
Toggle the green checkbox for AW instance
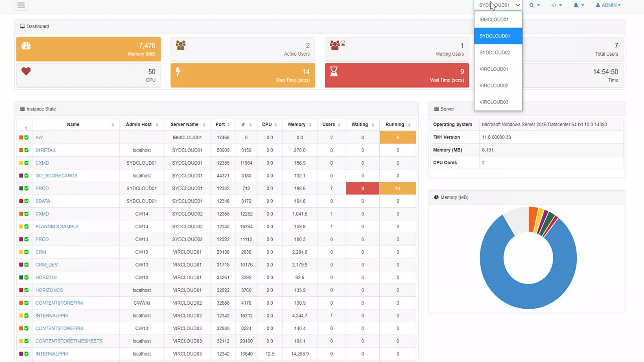click(27, 138)
